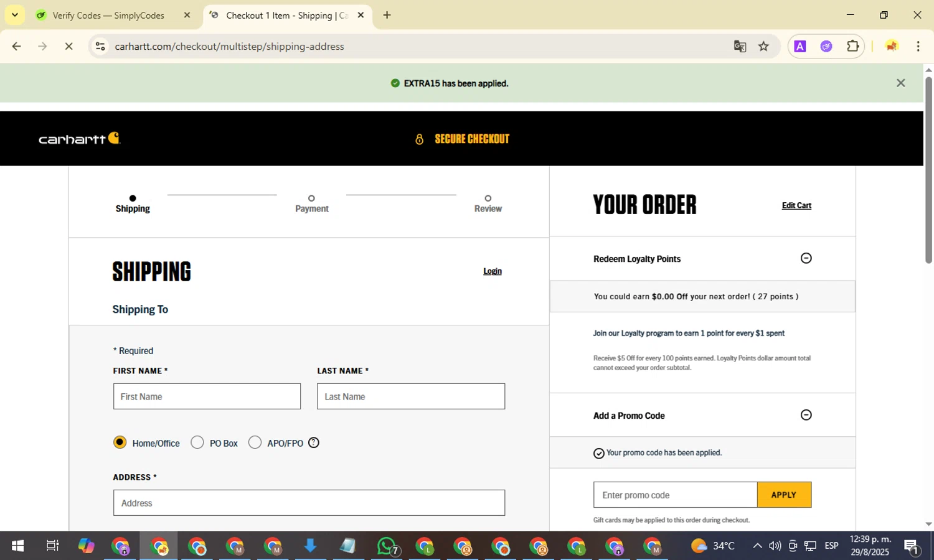Click 'Your promo code has been applied.' text

click(664, 453)
